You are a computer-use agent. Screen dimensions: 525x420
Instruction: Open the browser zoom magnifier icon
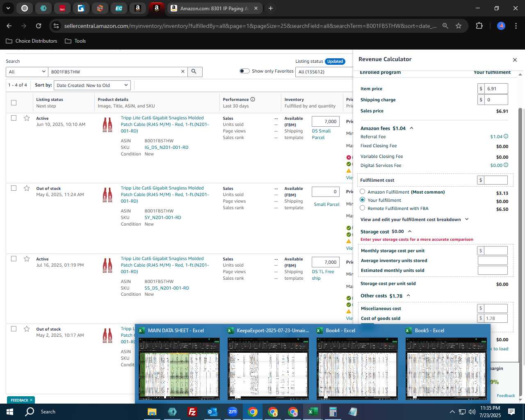click(x=445, y=26)
